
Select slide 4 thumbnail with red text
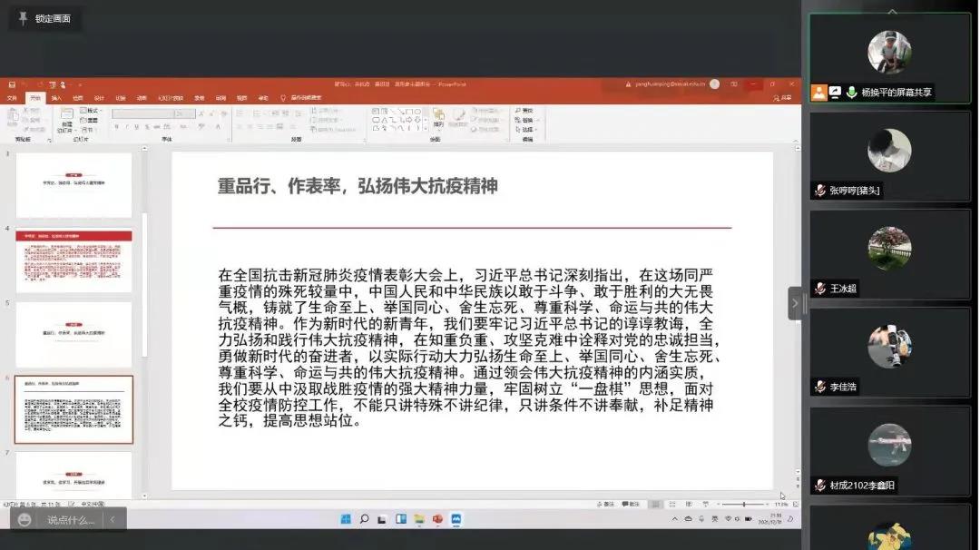point(73,260)
